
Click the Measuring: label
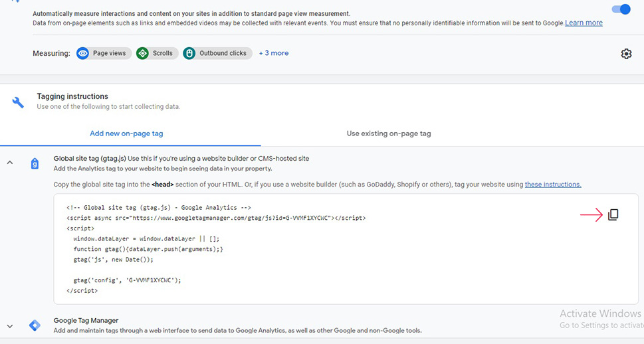51,53
